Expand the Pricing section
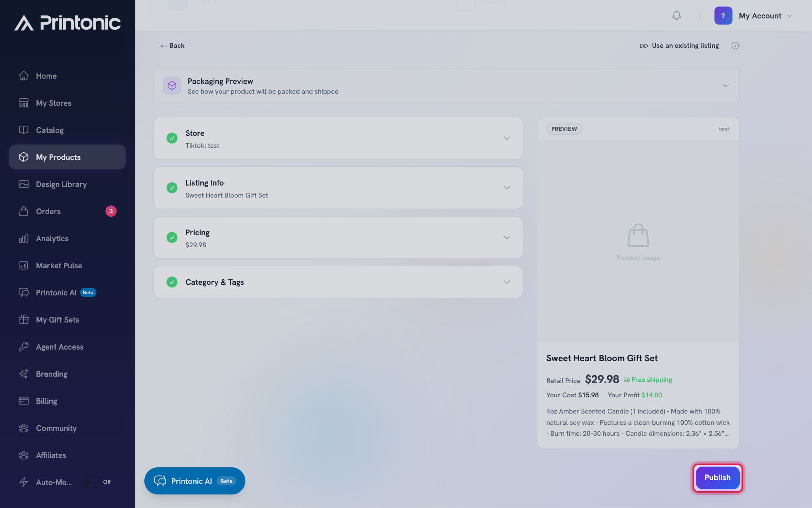 click(338, 237)
